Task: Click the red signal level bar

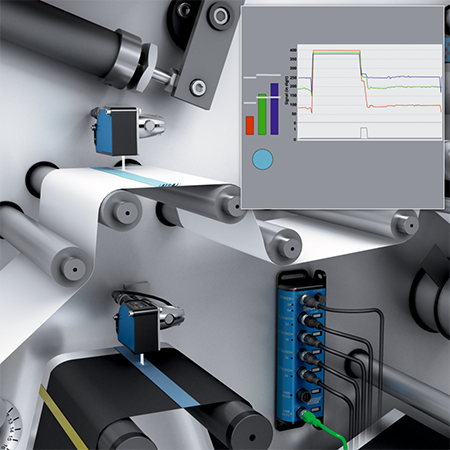Action: tap(250, 125)
